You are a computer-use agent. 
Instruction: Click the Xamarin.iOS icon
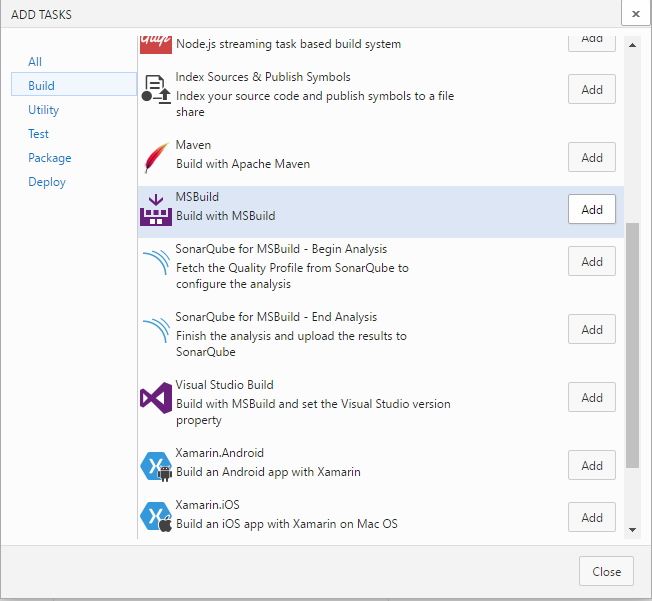tap(156, 516)
